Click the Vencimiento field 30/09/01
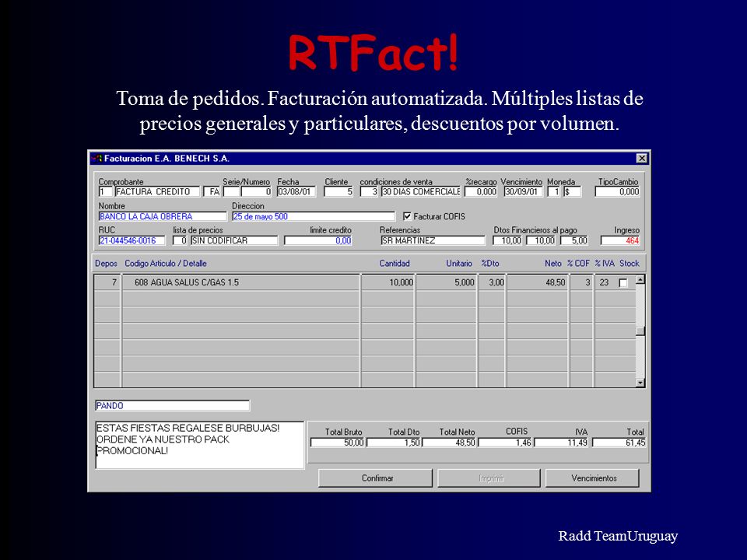 tap(523, 191)
